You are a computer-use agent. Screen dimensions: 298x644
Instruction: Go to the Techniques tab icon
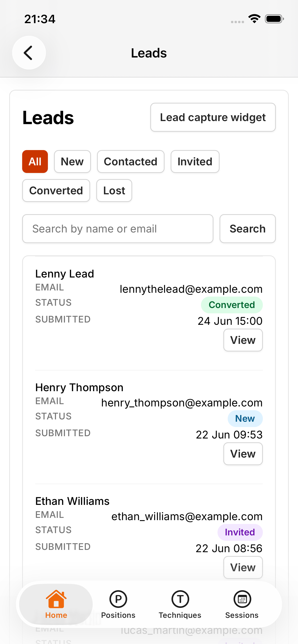(180, 599)
